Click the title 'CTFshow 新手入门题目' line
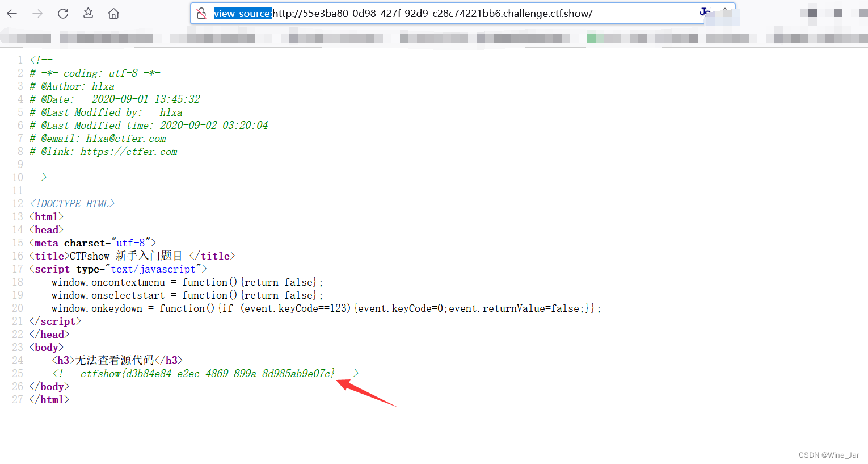Image resolution: width=868 pixels, height=464 pixels. (132, 256)
